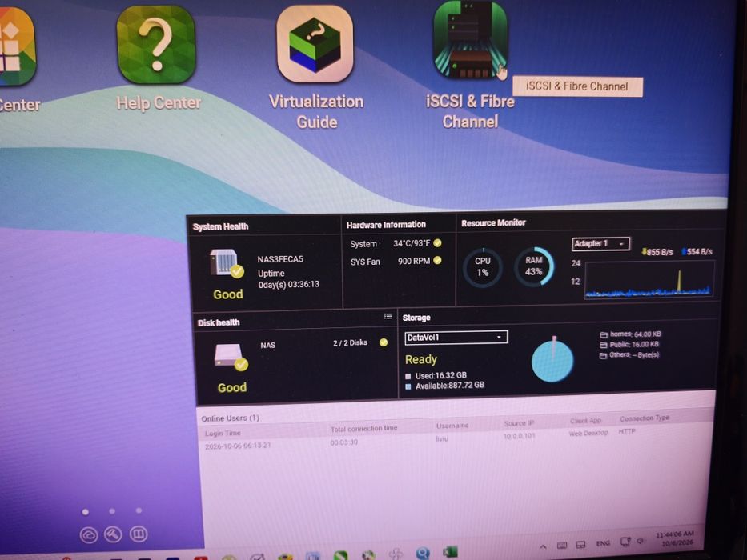Click the circular tools icon beside the cloud icon
747x560 pixels.
[x=114, y=534]
